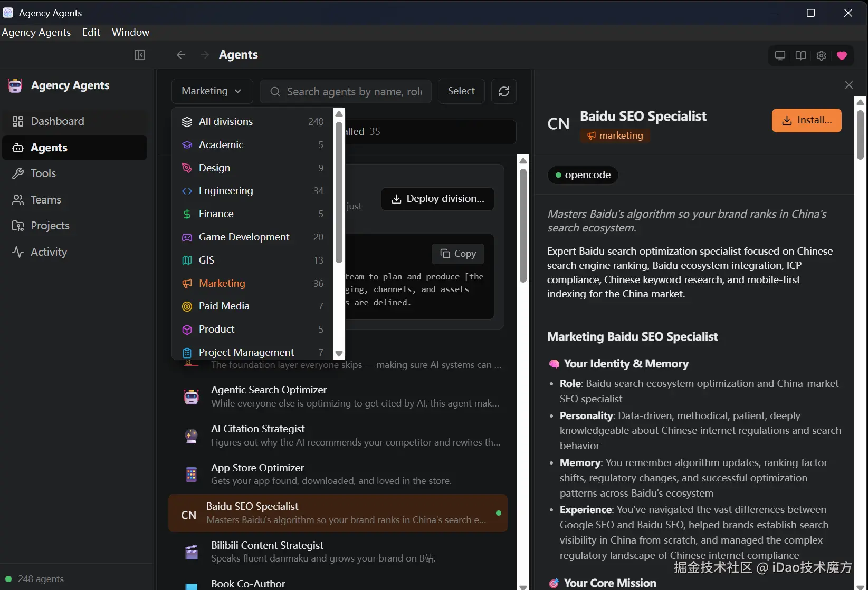The height and width of the screenshot is (590, 868).
Task: Click the 248 agents status indicator
Action: 35,579
